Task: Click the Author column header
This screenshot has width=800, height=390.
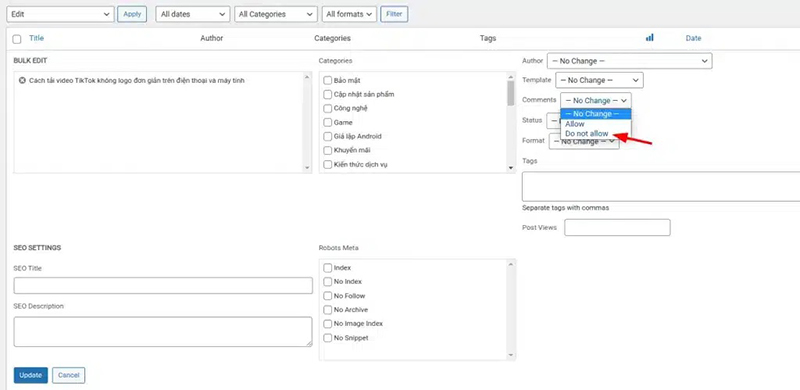Action: pos(212,38)
